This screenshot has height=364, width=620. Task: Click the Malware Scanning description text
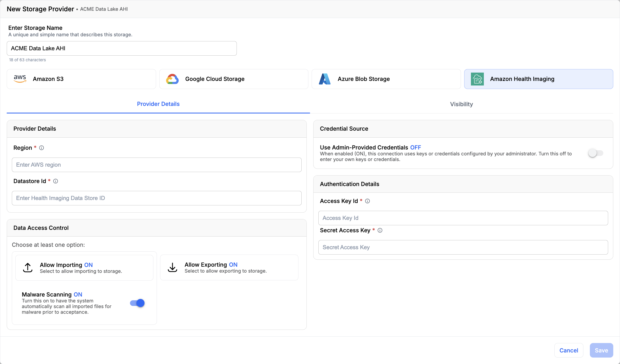(x=66, y=306)
